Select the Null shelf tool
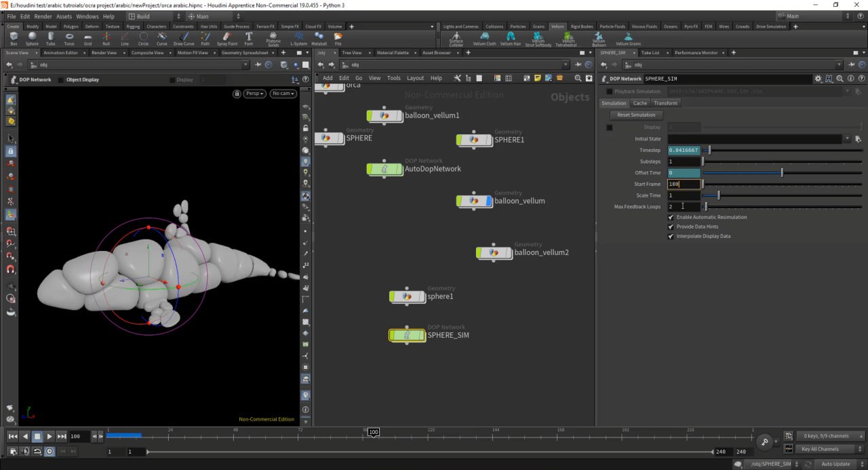 106,38
